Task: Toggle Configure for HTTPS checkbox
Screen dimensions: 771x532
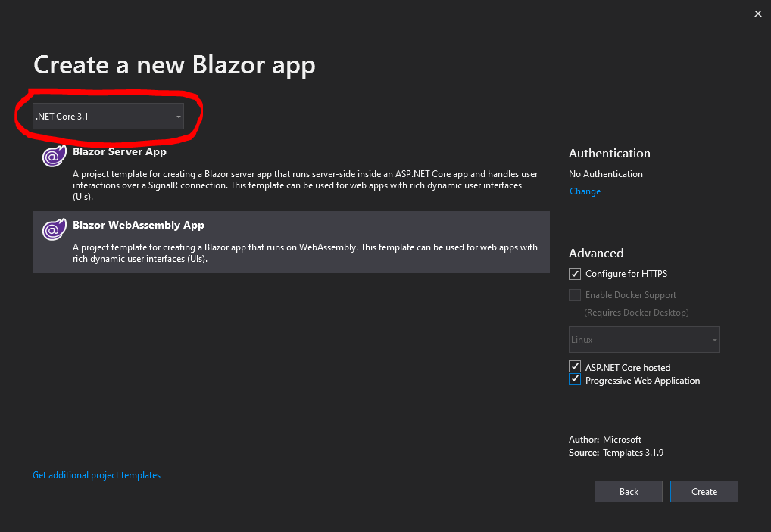Action: coord(575,274)
